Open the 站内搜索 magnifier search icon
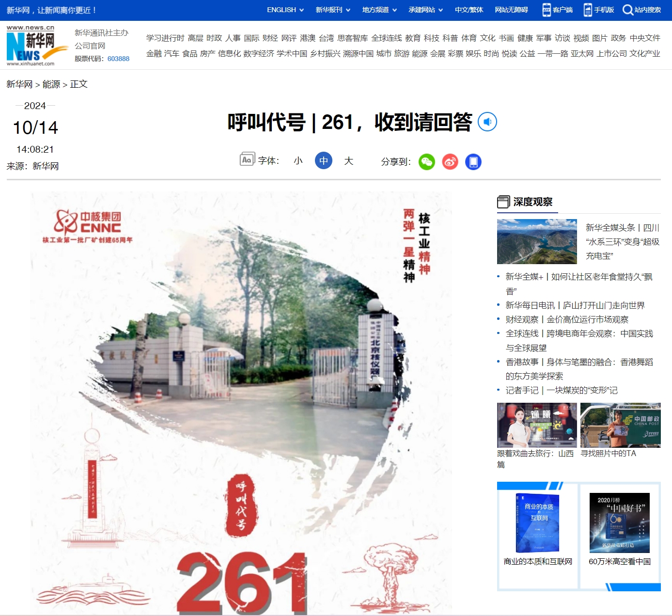672x616 pixels. point(628,10)
